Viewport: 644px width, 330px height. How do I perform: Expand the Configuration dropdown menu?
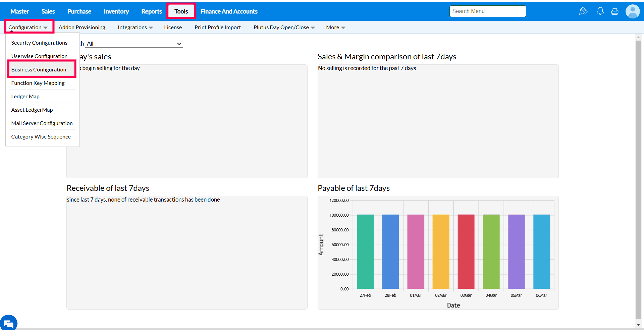click(28, 27)
